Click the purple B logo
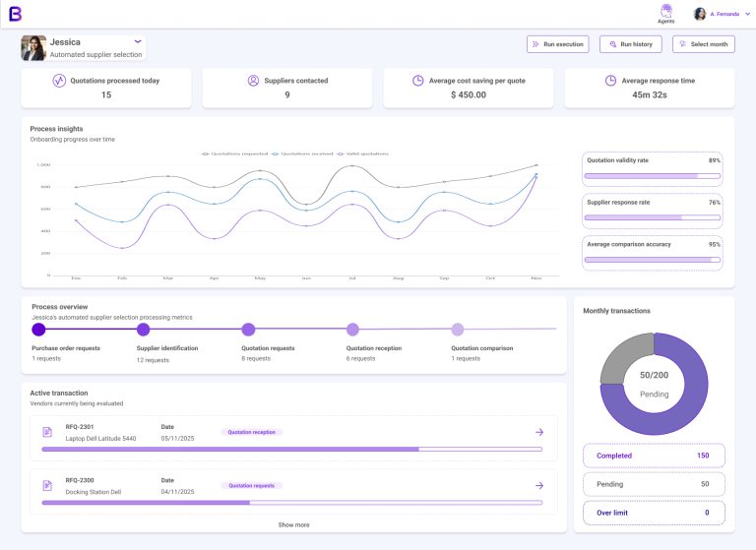The image size is (756, 550). [15, 14]
